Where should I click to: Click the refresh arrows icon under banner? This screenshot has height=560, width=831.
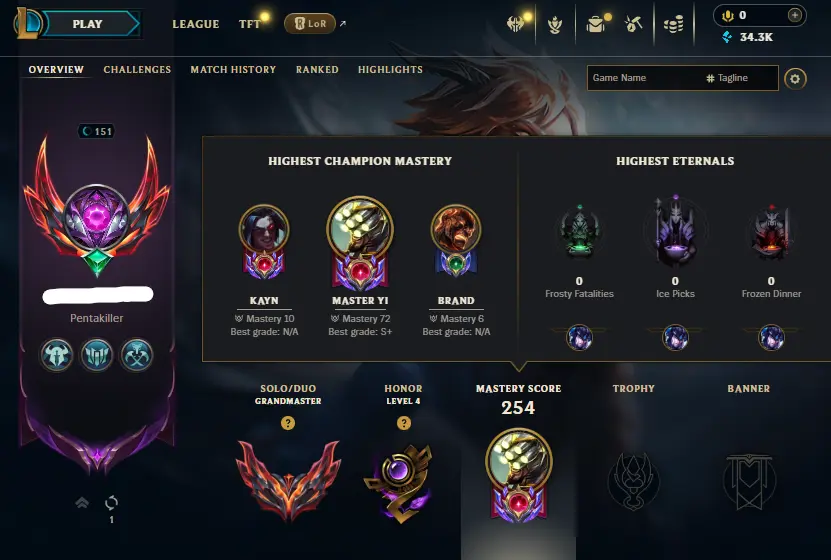coord(111,502)
